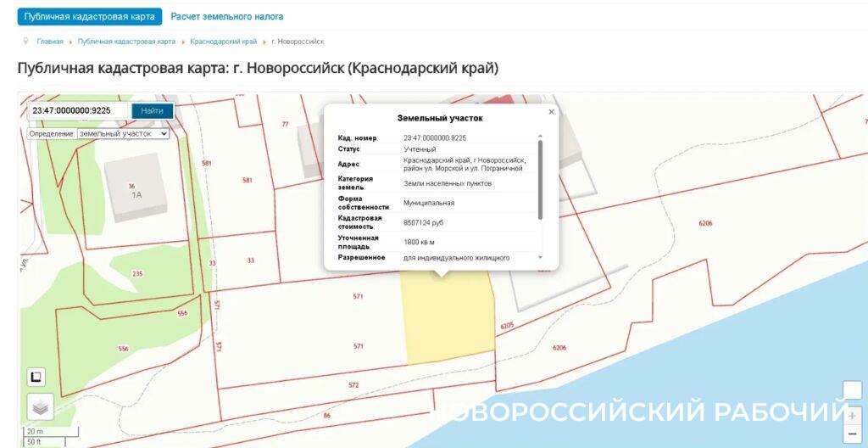Switch to Расчет земельного налога tab
This screenshot has width=868, height=448.
227,16
